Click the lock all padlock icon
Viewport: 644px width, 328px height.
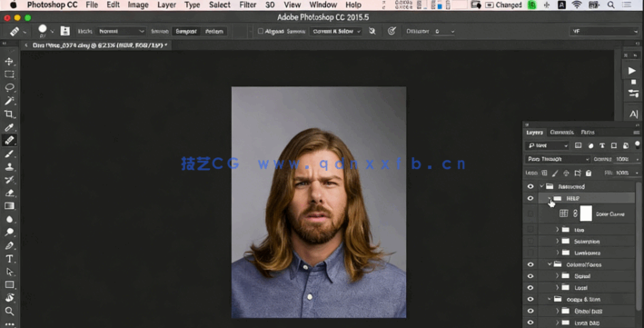[x=589, y=173]
